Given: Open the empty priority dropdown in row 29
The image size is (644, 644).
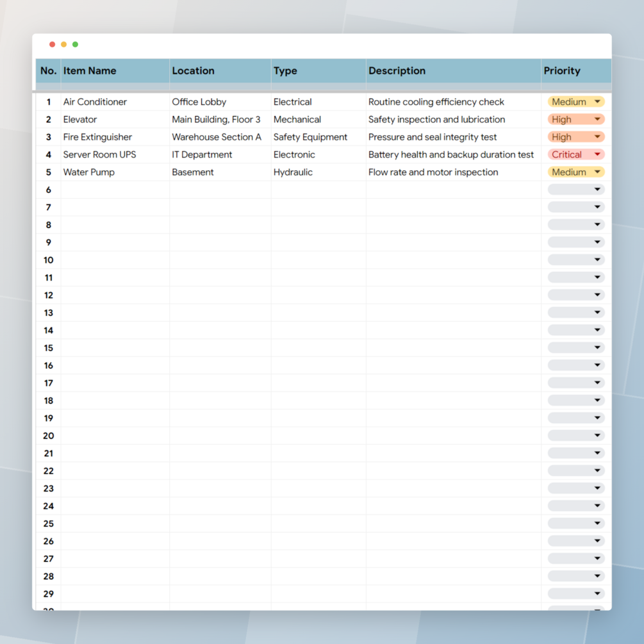Looking at the screenshot, I should coord(576,594).
